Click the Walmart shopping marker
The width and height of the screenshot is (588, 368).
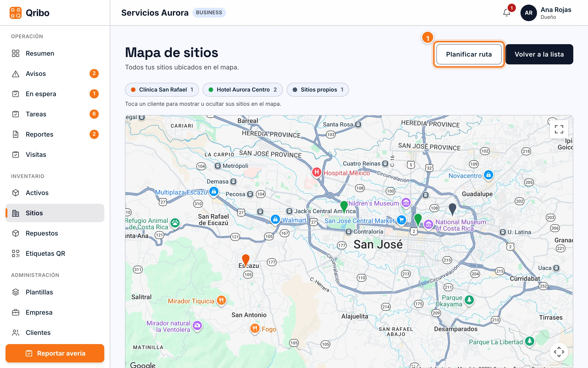[x=275, y=219]
